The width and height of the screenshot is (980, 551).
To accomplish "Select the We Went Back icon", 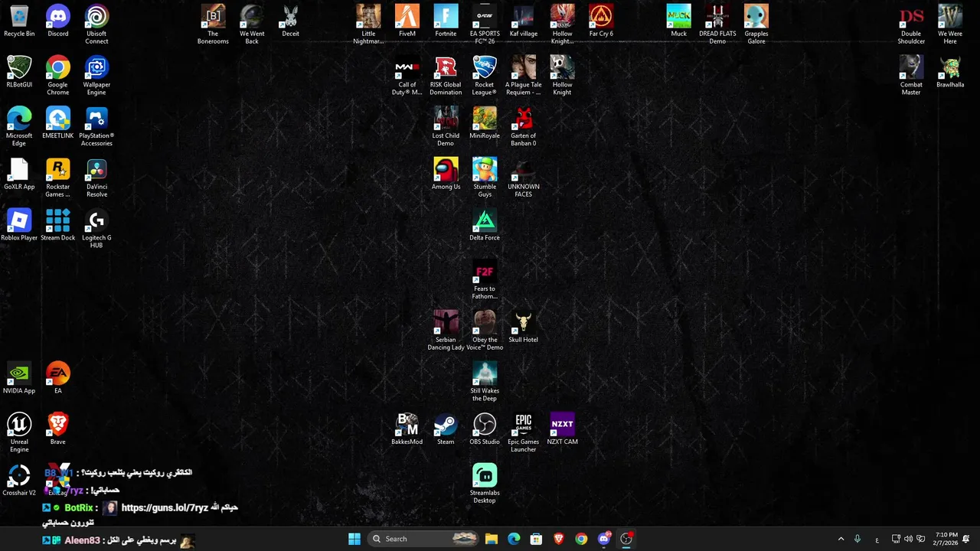I will 252,24.
